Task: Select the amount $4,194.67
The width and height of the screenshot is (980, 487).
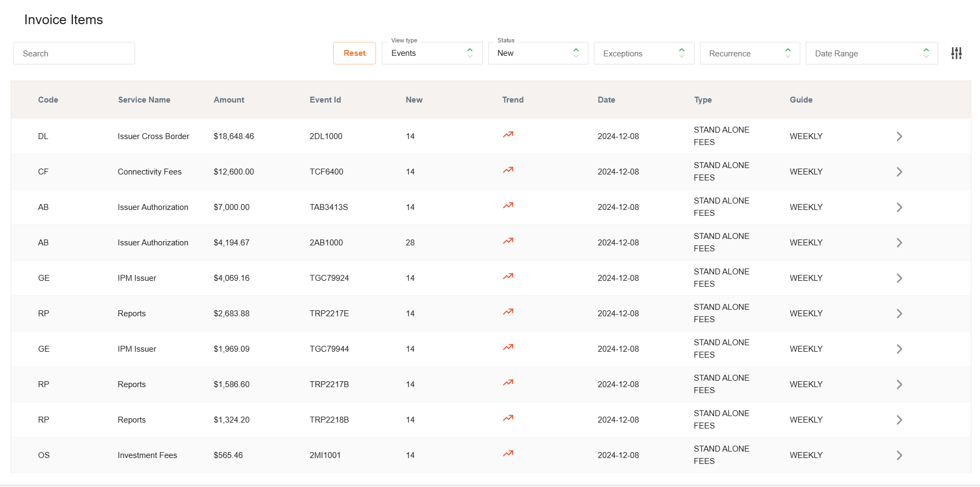Action: 232,243
